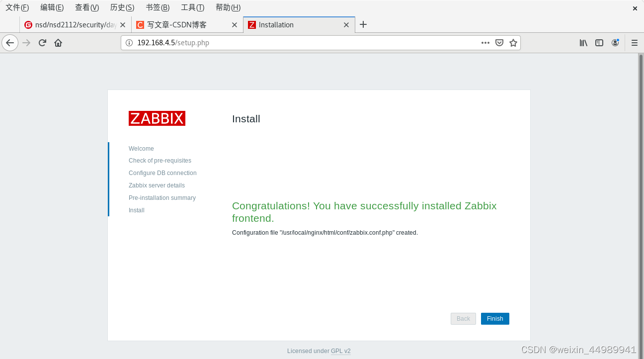Bookmark this page with the star
The height and width of the screenshot is (359, 644).
pos(513,43)
